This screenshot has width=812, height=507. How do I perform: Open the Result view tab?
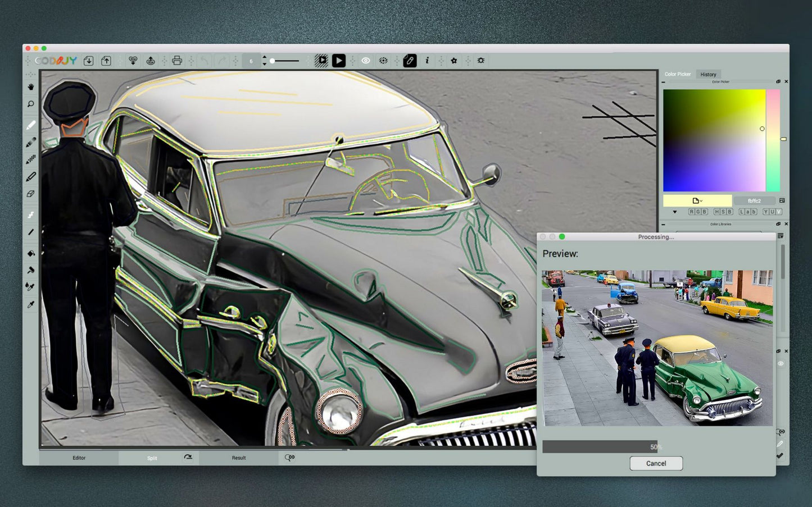tap(239, 458)
